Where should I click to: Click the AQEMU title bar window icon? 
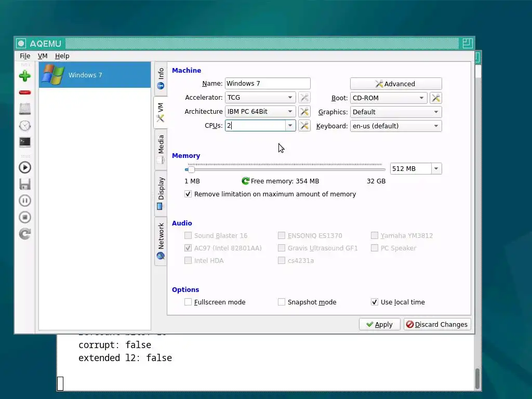(x=21, y=44)
